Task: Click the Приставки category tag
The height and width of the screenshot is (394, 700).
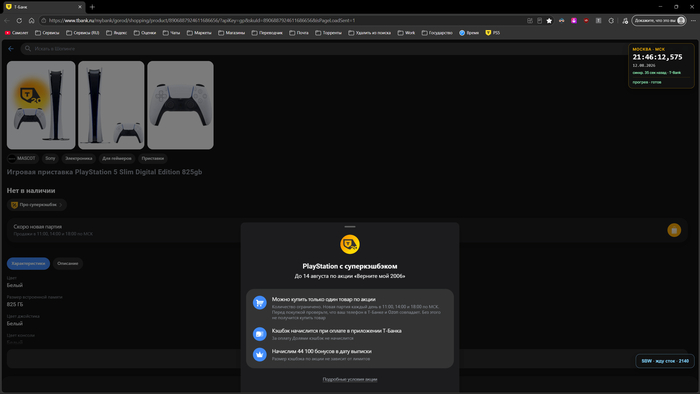Action: pos(153,158)
